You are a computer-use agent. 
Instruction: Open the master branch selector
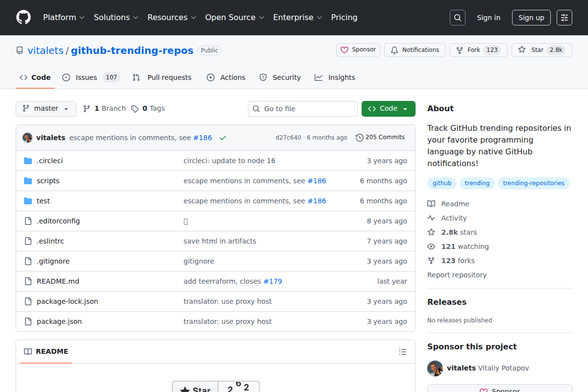point(46,108)
